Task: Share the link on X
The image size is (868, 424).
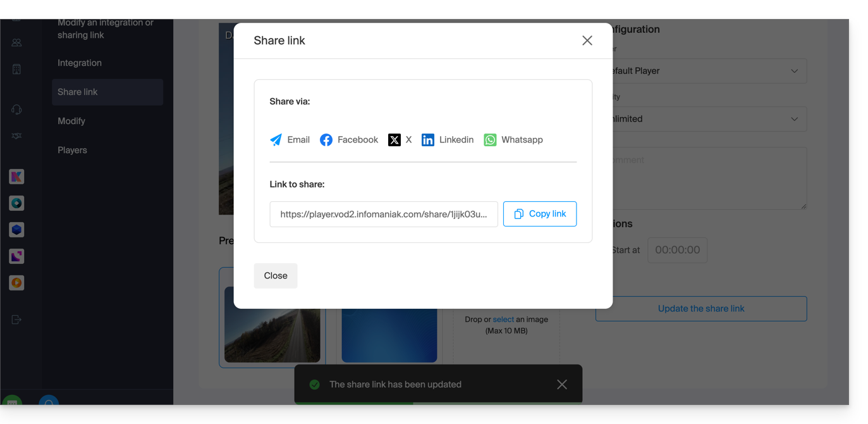Action: point(394,140)
